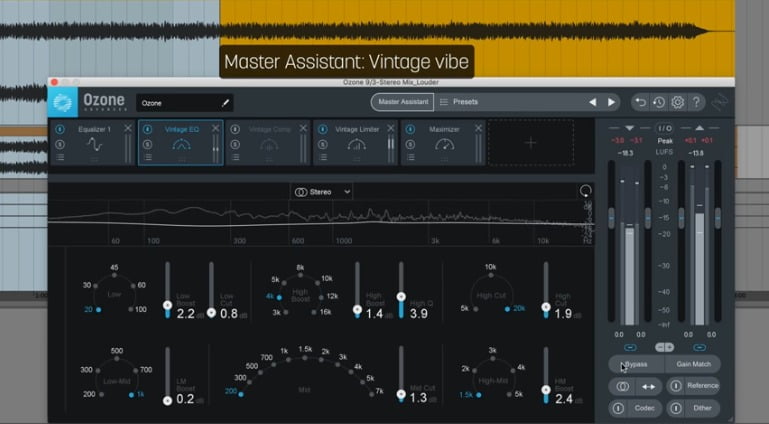The height and width of the screenshot is (424, 769).
Task: Set High Boost frequency to the 8k dot
Action: [x=300, y=275]
